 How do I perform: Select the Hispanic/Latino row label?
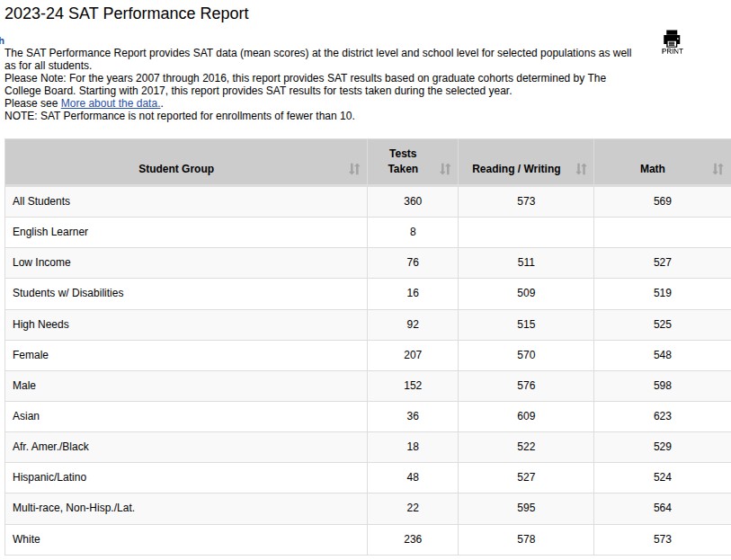pos(49,477)
